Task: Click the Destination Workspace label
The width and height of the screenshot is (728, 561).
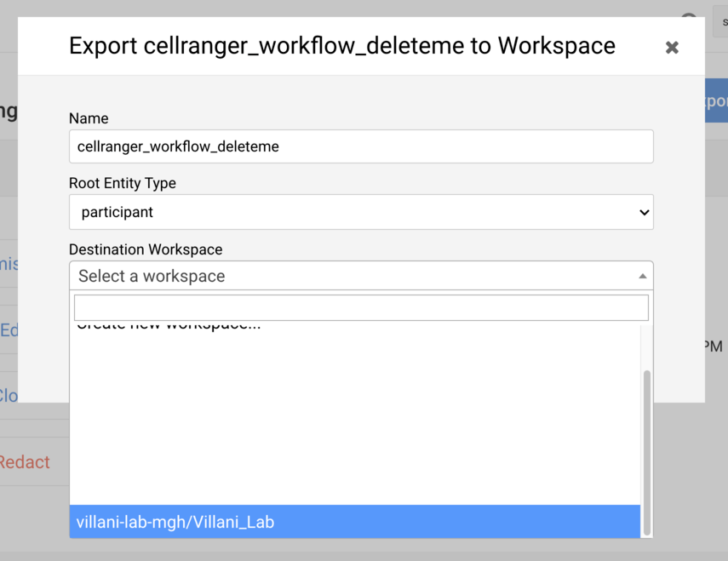Action: (146, 249)
